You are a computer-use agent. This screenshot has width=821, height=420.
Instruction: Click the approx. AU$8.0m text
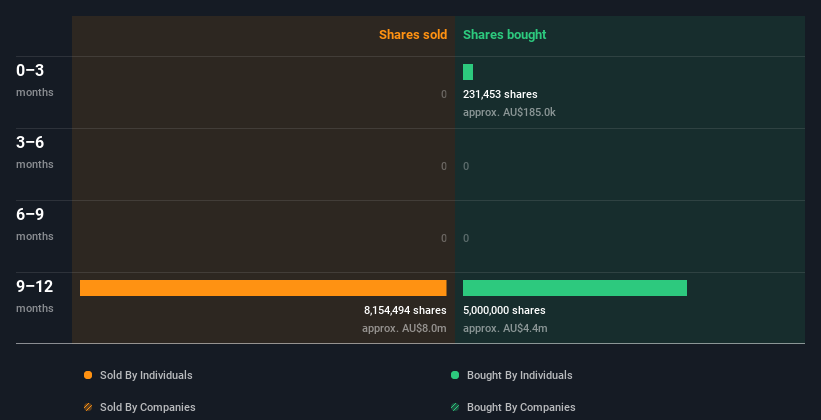[404, 329]
